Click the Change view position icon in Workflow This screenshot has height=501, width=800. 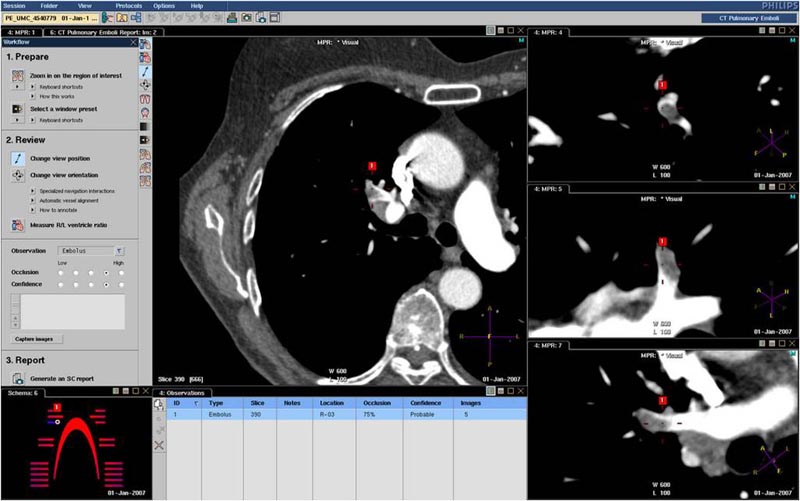point(18,159)
